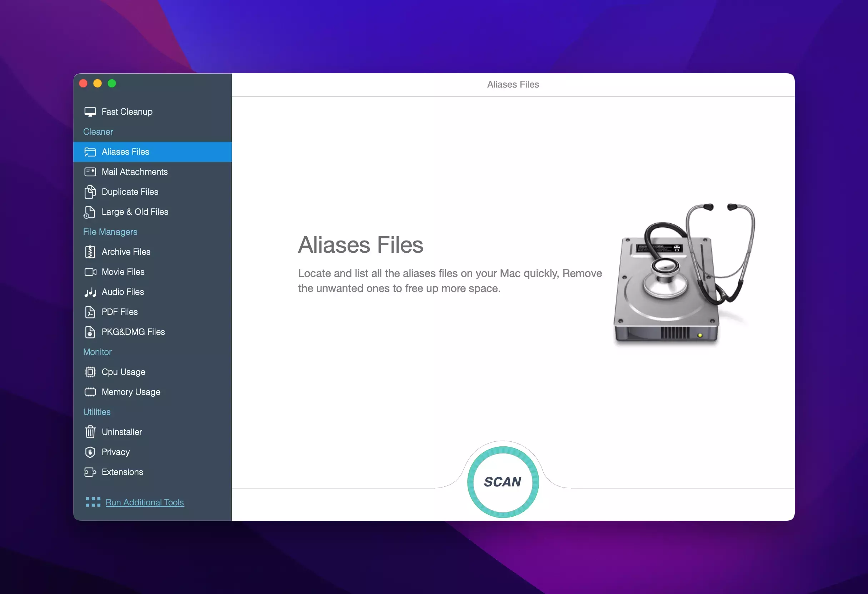Click the Fast Cleanup monitor icon

click(x=90, y=112)
